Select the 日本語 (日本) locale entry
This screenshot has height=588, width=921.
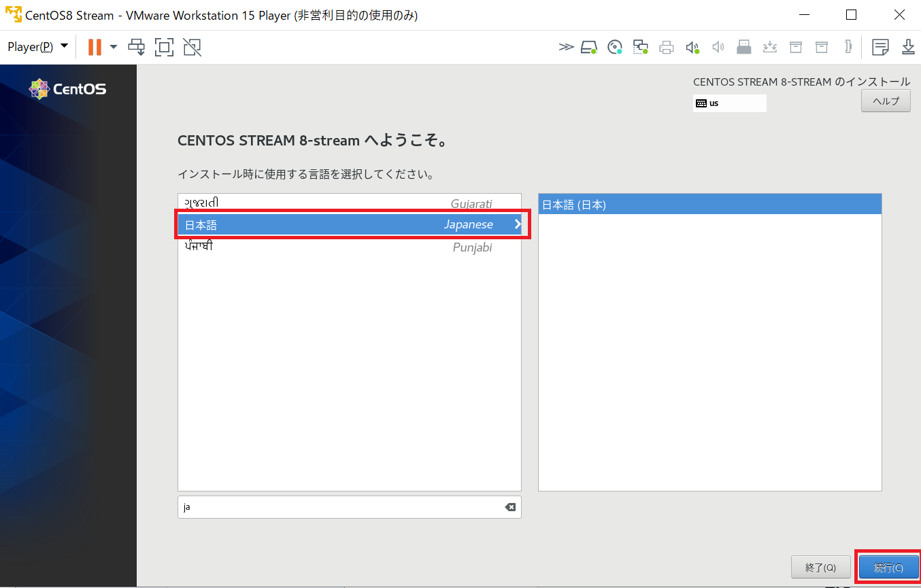(710, 205)
